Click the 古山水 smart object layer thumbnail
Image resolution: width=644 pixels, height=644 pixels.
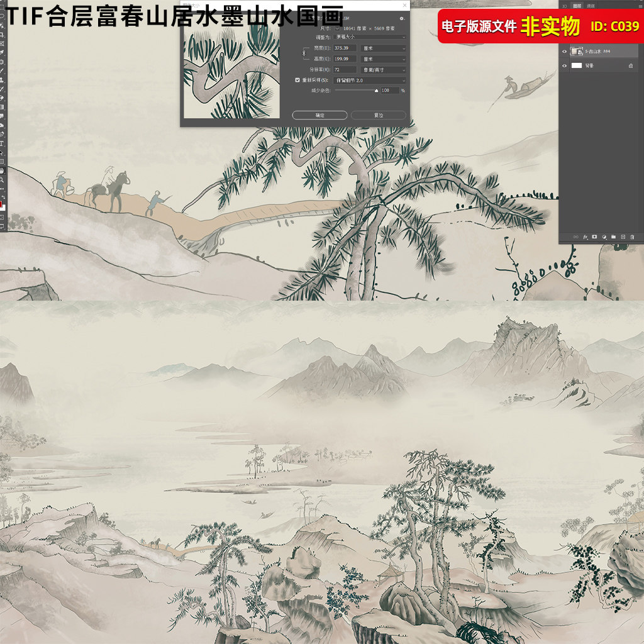coord(577,52)
